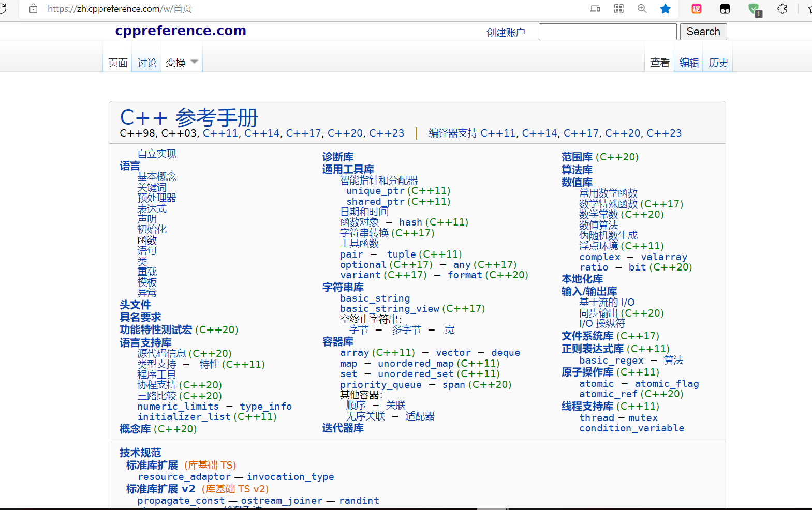The image size is (812, 510).
Task: Open the optional link
Action: pos(363,264)
